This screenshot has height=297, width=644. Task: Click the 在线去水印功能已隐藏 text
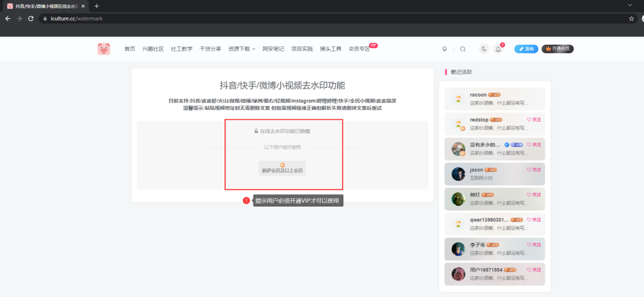click(285, 131)
